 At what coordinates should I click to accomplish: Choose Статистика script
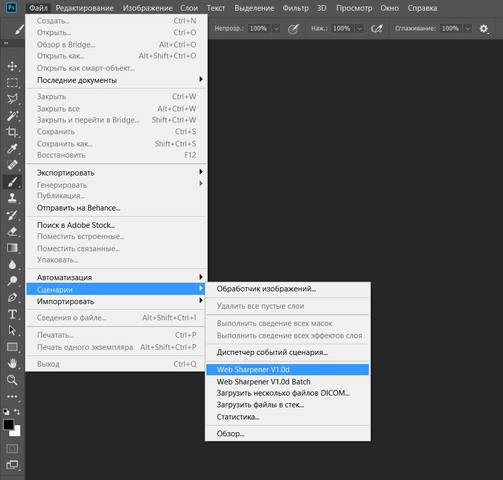(288, 417)
